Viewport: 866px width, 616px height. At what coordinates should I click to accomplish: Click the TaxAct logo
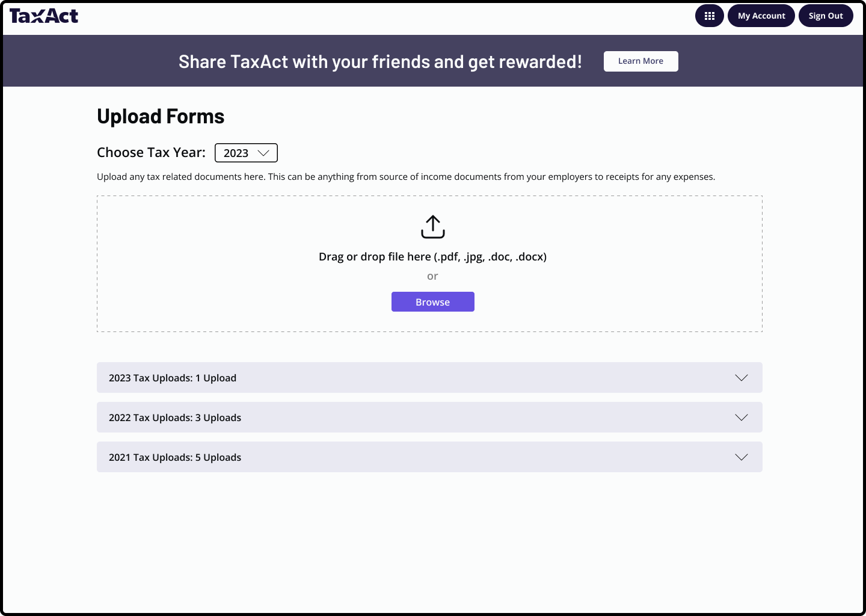44,16
